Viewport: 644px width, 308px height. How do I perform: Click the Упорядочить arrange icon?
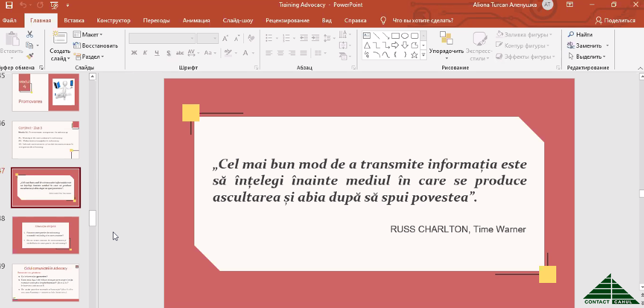pos(446,38)
